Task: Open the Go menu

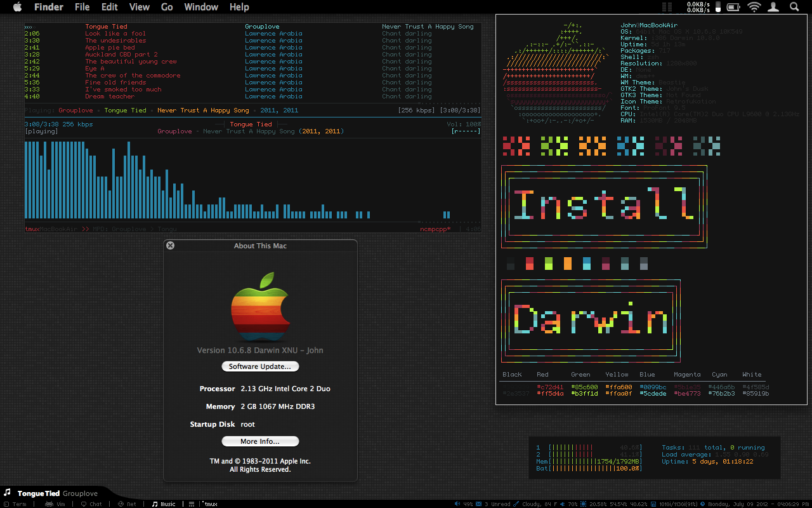Action: tap(167, 7)
